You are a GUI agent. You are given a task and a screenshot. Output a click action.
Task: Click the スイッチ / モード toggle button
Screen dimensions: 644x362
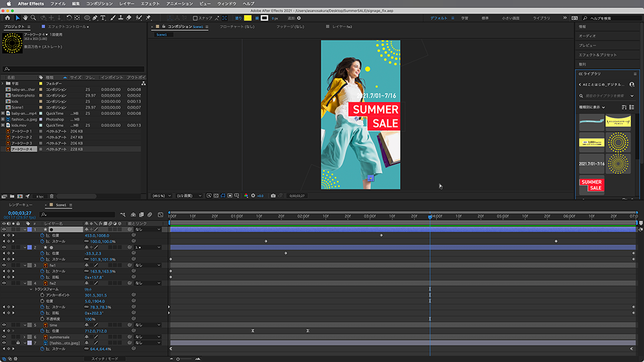(x=104, y=358)
